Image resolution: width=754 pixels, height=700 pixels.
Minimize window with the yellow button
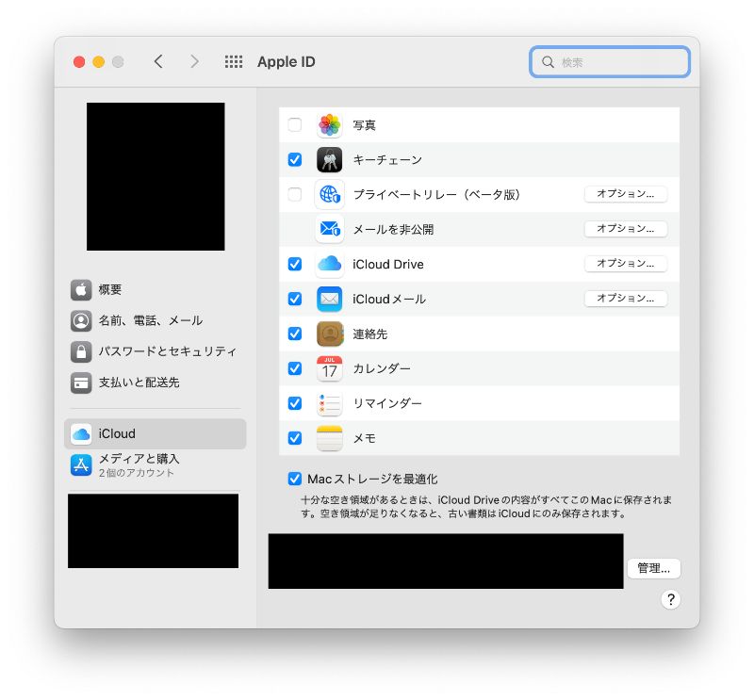pos(99,62)
